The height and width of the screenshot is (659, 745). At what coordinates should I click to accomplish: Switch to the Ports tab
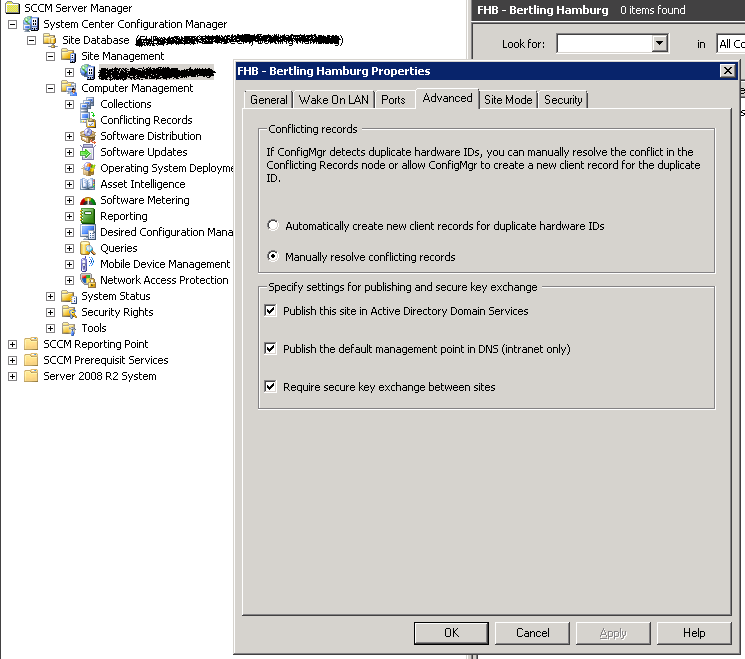coord(393,100)
